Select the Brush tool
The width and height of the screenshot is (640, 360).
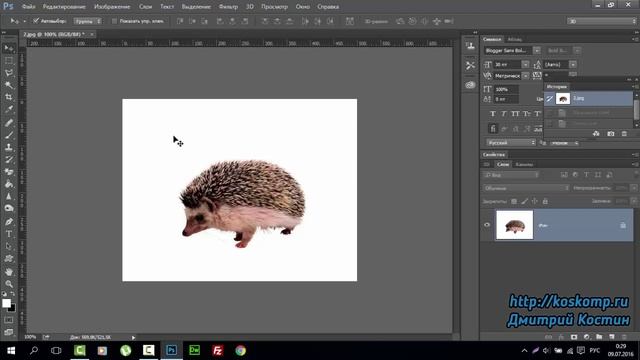click(9, 135)
